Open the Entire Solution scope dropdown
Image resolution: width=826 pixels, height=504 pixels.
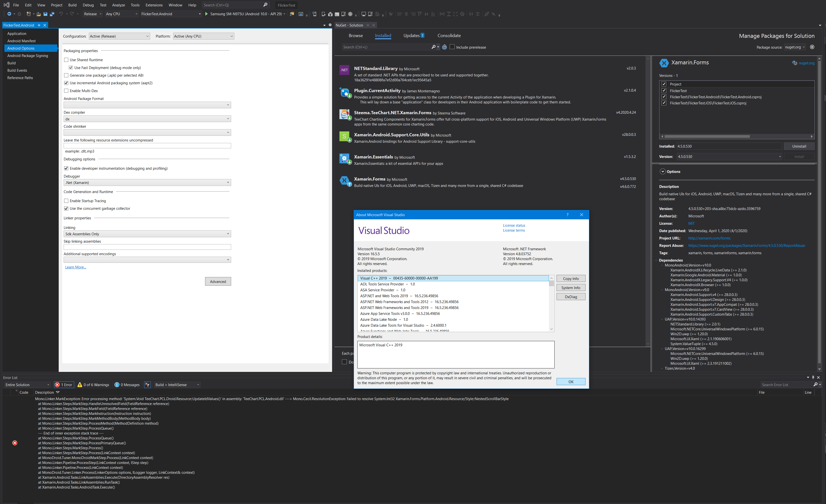click(x=27, y=385)
